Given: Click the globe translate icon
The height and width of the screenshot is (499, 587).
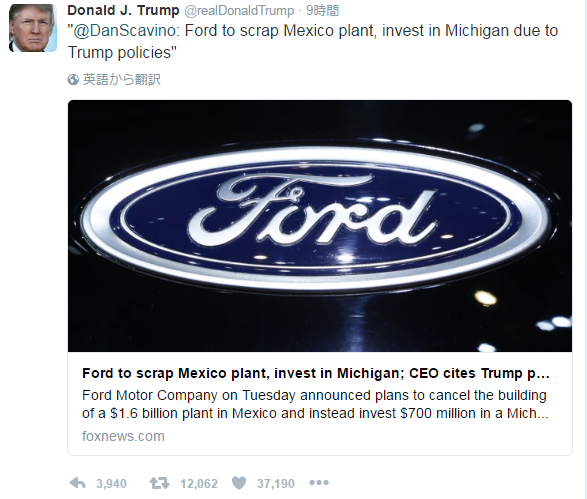Looking at the screenshot, I should pyautogui.click(x=73, y=80).
